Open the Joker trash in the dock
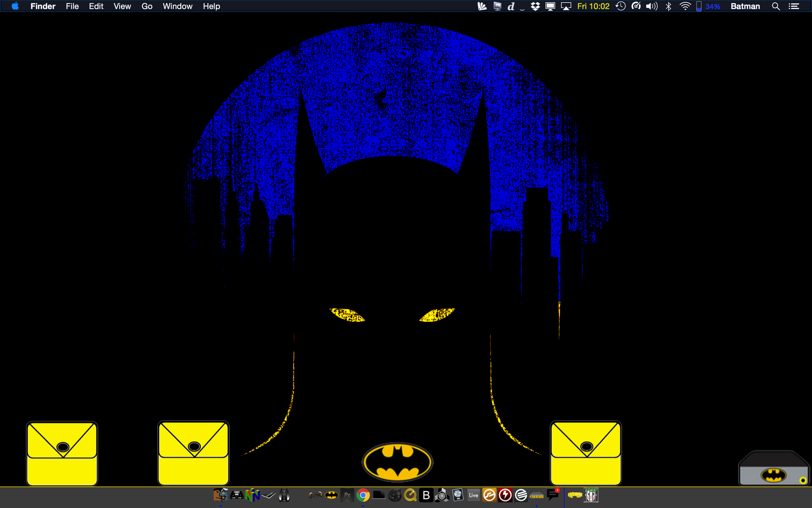This screenshot has height=508, width=812. tap(591, 495)
